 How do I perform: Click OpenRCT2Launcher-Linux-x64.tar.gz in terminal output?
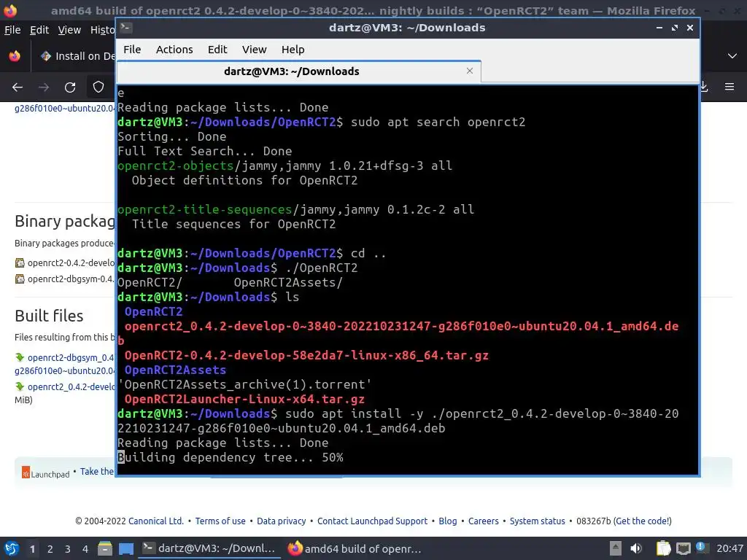[x=244, y=399]
